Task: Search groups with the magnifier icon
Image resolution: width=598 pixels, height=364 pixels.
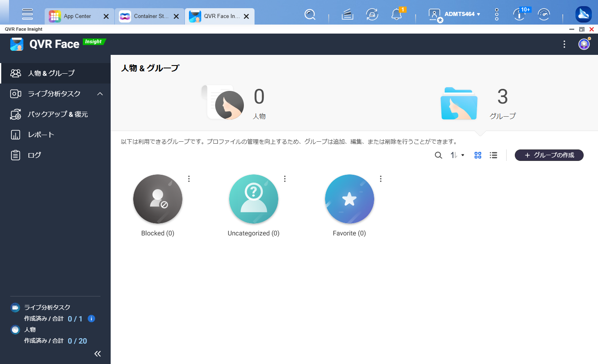Action: pos(439,155)
